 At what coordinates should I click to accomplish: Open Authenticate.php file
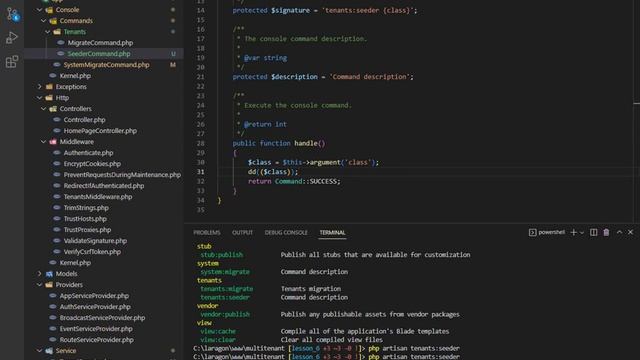click(x=88, y=153)
